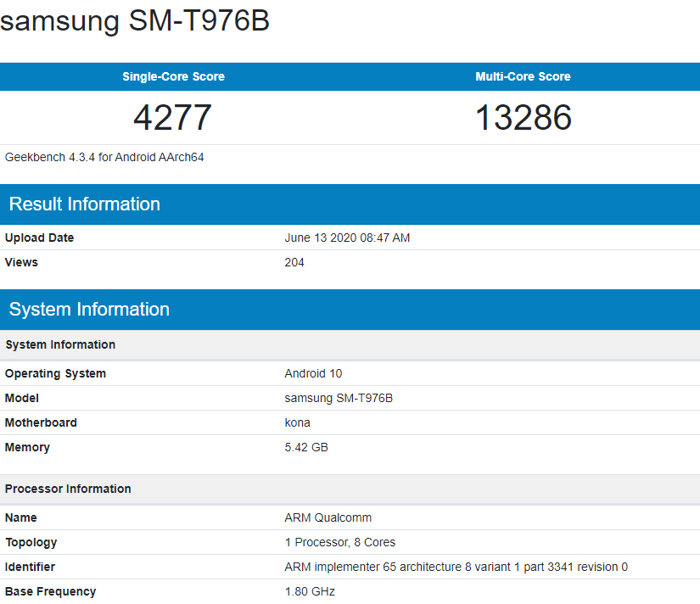The image size is (700, 604).
Task: Select the single-core score value 4277
Action: [172, 117]
